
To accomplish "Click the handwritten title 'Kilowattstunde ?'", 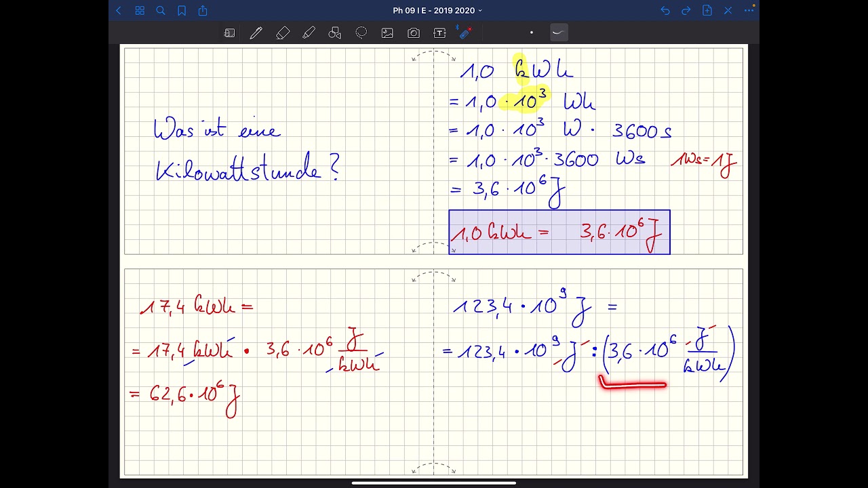I will pos(248,168).
